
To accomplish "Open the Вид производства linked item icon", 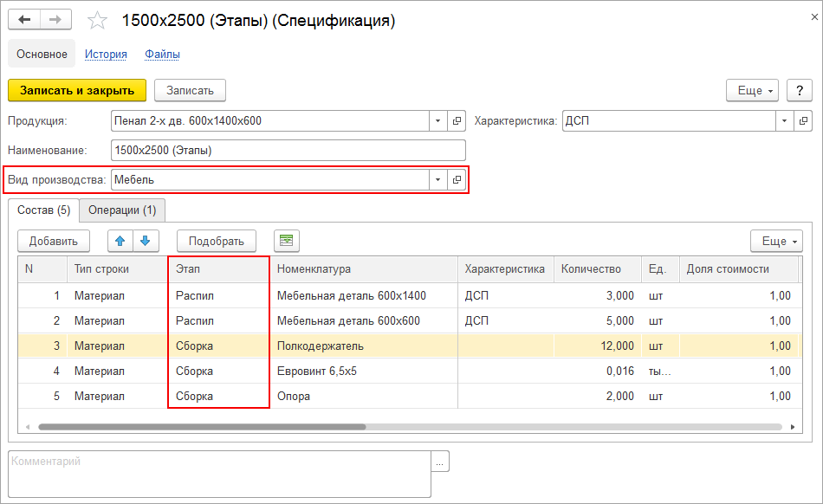I will click(457, 180).
